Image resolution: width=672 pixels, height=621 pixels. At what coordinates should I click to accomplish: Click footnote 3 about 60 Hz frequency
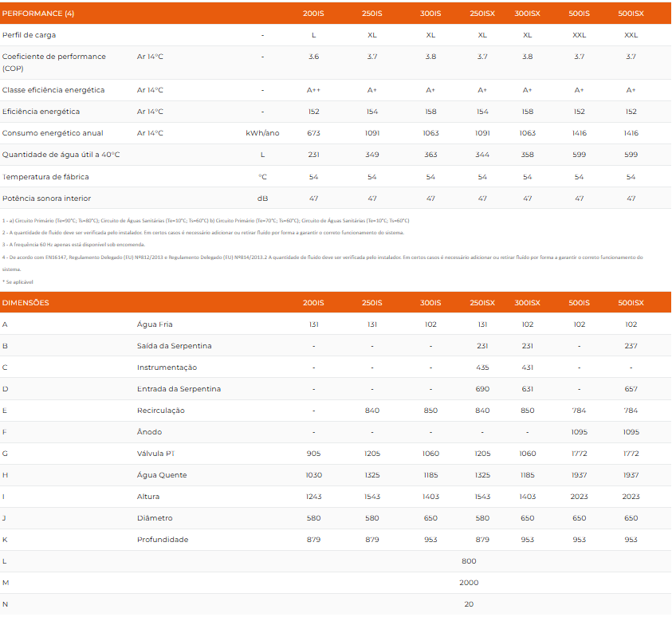click(x=73, y=245)
